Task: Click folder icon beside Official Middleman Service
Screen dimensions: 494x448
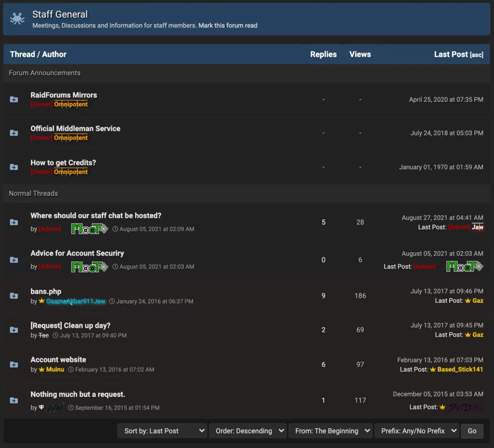Action: [x=14, y=133]
